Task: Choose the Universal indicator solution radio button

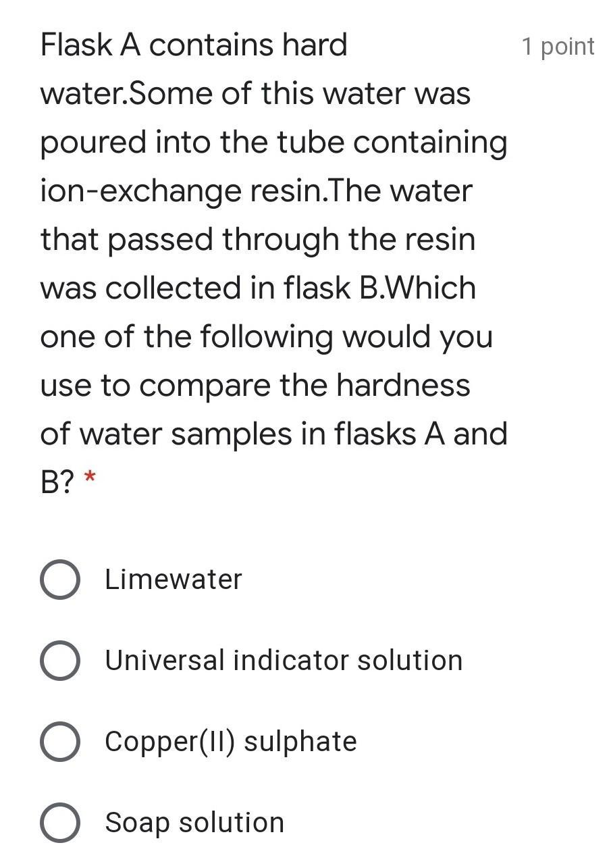Action: (61, 661)
